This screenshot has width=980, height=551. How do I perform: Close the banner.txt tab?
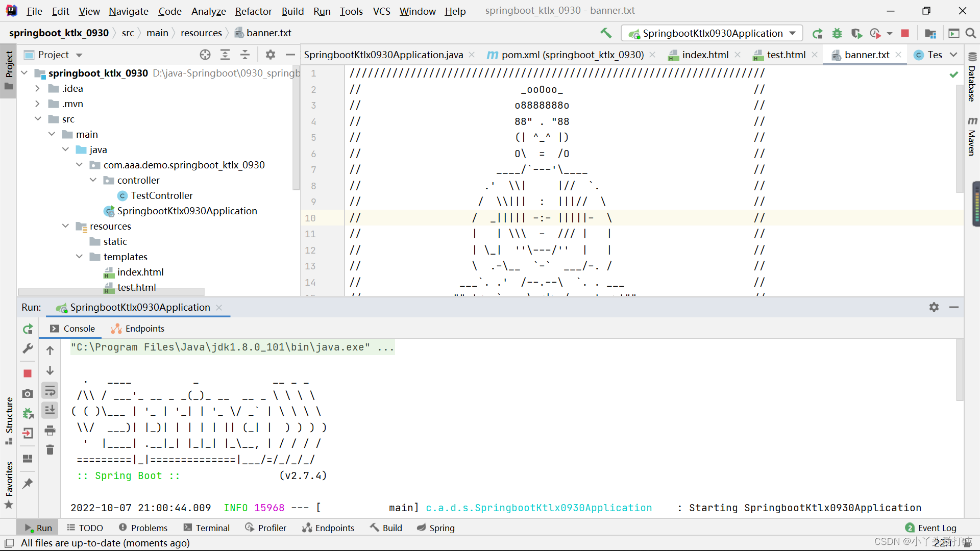[898, 55]
